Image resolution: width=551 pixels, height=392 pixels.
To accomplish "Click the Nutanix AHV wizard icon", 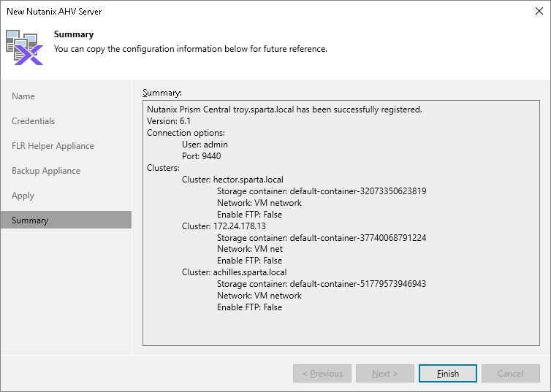I will coord(25,47).
